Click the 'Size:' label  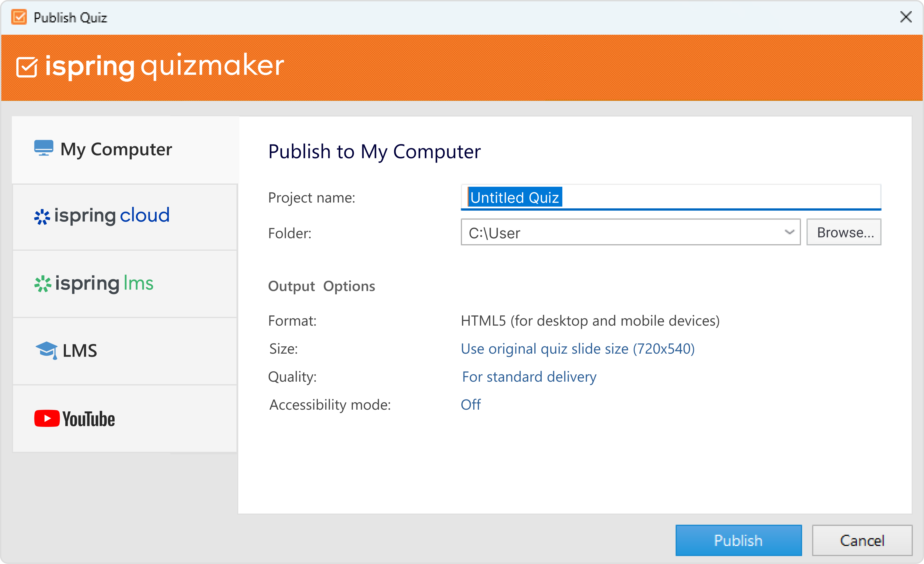click(x=283, y=349)
